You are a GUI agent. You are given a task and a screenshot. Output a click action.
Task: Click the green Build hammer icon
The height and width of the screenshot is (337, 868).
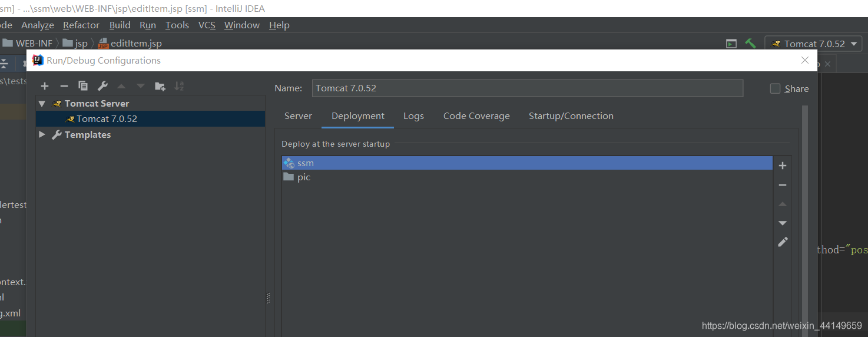pyautogui.click(x=750, y=44)
